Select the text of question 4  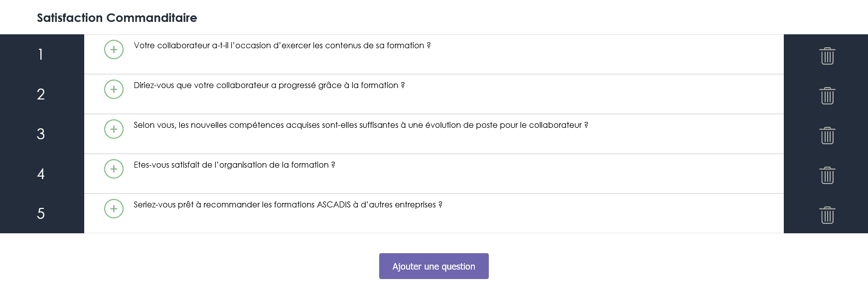(x=234, y=166)
